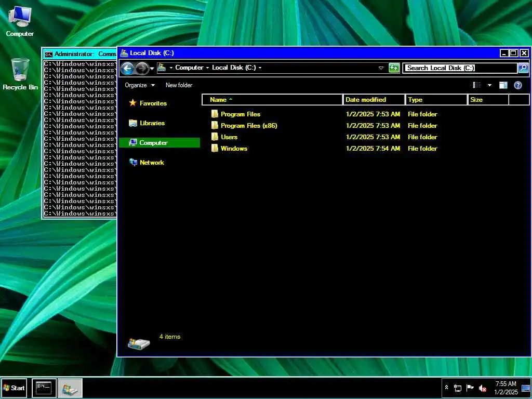Image resolution: width=532 pixels, height=399 pixels.
Task: Open the Organize menu
Action: click(139, 85)
